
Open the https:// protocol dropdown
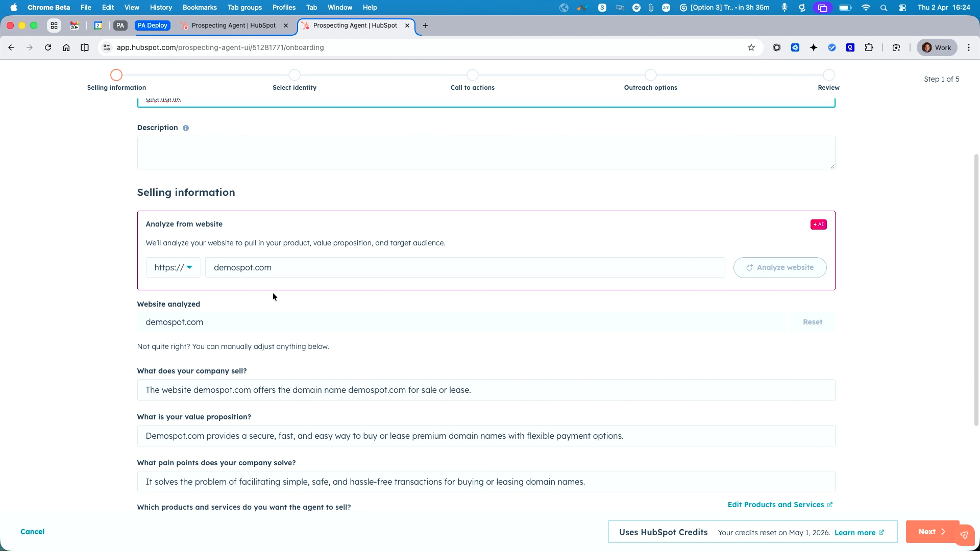173,267
